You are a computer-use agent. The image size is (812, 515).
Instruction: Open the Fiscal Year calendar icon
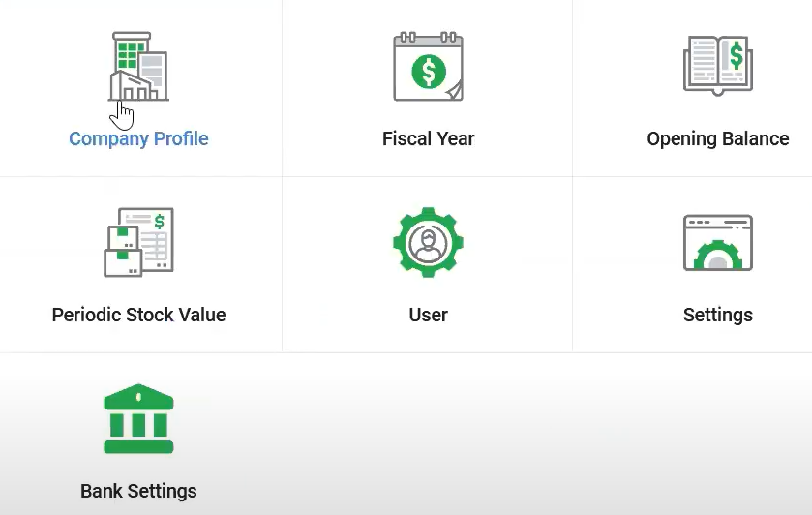(x=429, y=67)
